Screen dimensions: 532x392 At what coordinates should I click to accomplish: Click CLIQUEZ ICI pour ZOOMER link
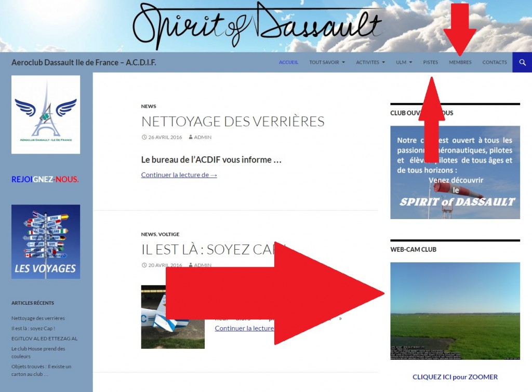click(455, 377)
